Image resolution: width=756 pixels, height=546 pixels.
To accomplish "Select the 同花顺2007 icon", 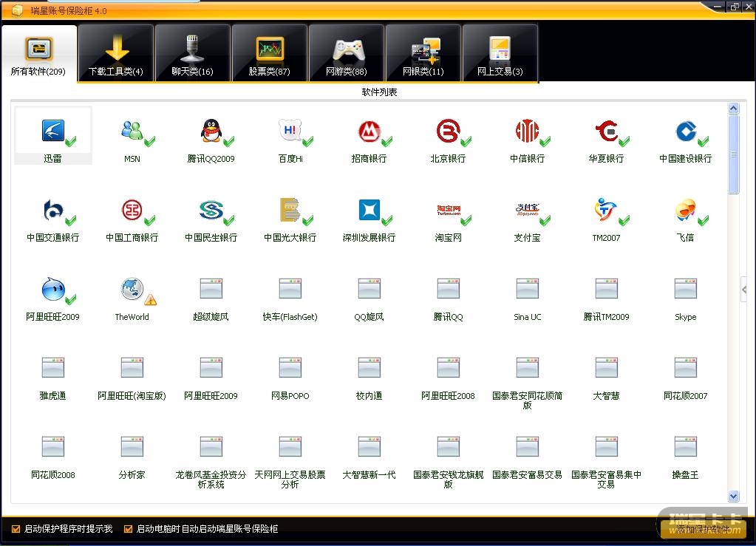I will click(686, 368).
